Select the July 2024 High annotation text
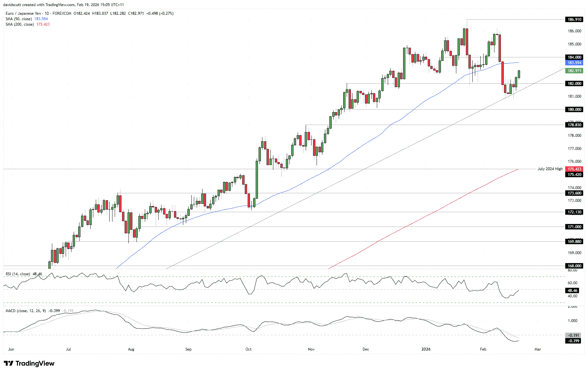The image size is (588, 373). pos(550,169)
